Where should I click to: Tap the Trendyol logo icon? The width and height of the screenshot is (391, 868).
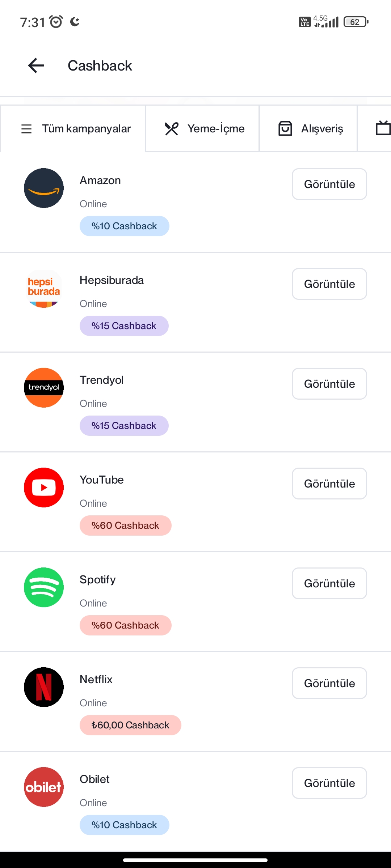(44, 388)
